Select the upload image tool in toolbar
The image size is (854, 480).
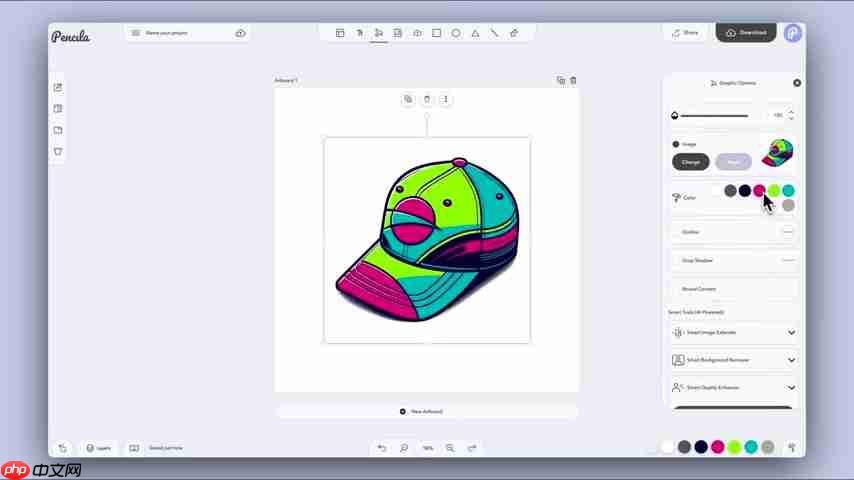point(417,33)
